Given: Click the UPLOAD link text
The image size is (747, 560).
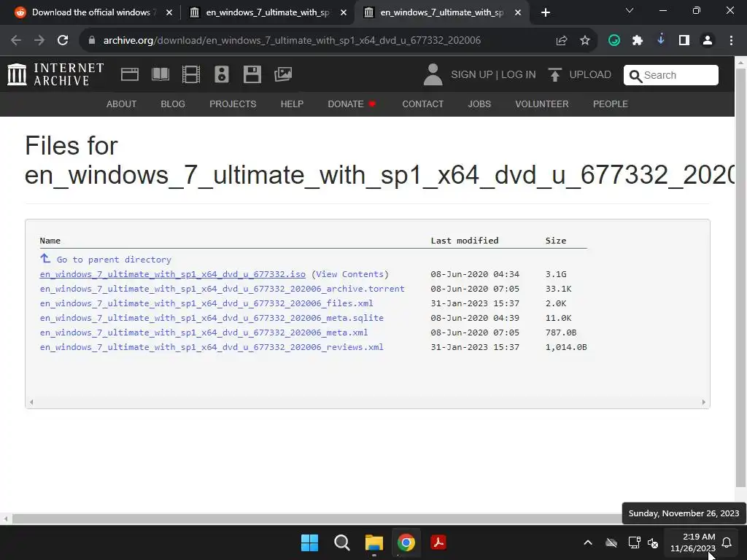Looking at the screenshot, I should click(590, 75).
